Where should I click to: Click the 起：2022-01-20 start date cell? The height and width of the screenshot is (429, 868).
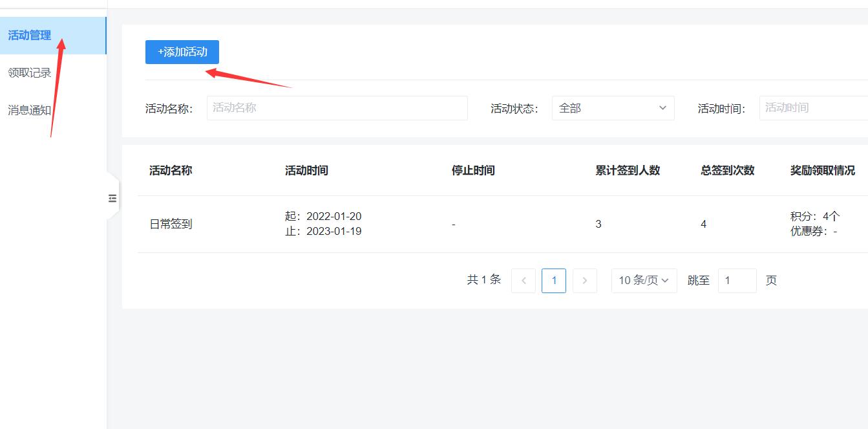[x=323, y=216]
